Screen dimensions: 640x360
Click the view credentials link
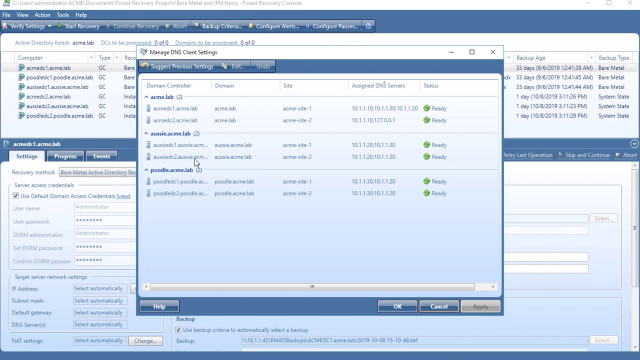click(123, 196)
